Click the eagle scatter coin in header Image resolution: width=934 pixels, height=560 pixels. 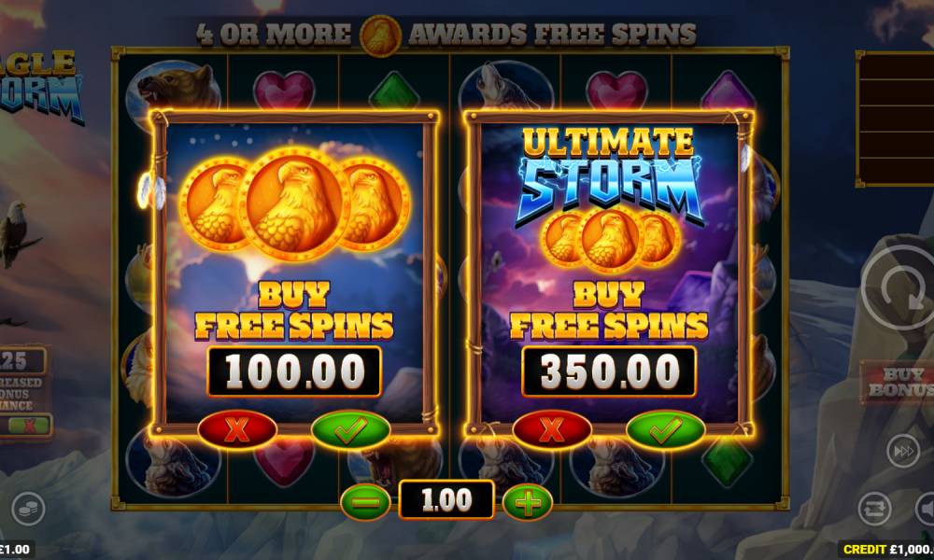click(381, 35)
